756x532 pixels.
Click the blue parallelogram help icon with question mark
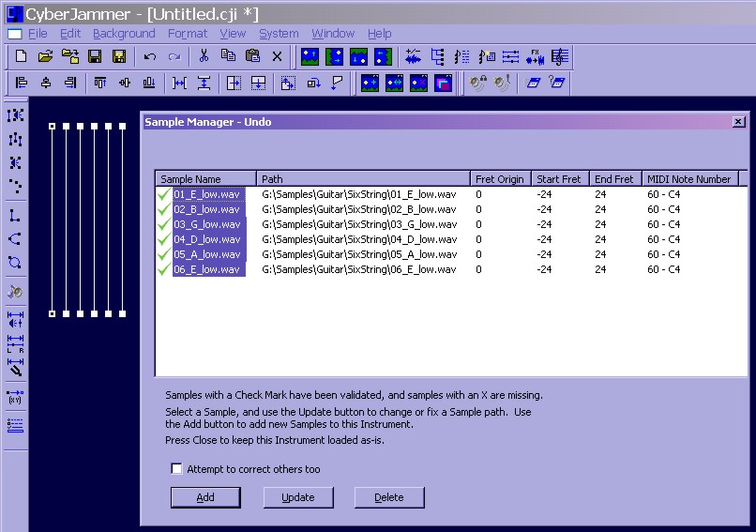tap(557, 83)
